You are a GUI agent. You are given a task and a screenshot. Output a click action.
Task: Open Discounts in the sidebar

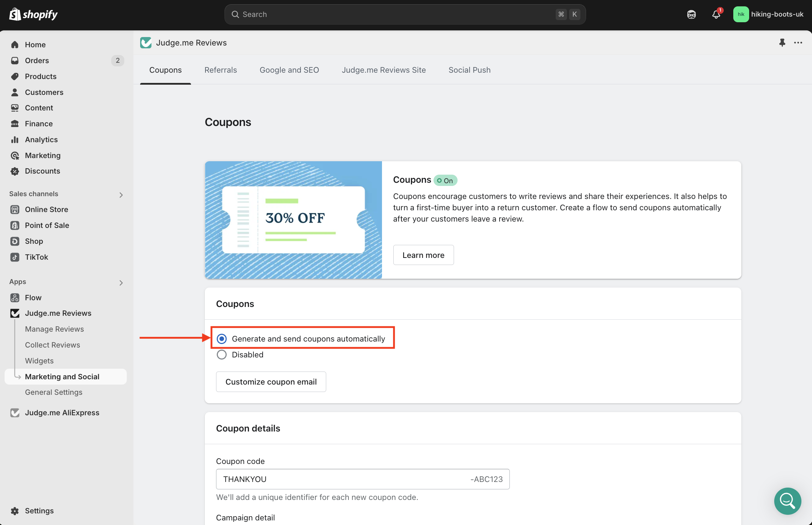click(x=42, y=171)
